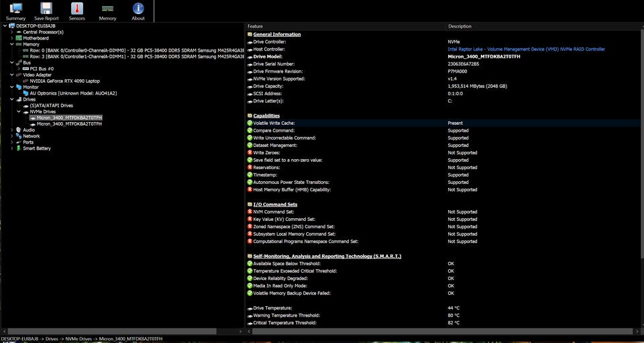The width and height of the screenshot is (644, 343).
Task: Click the green check icon beside Timestamp
Action: click(250, 175)
